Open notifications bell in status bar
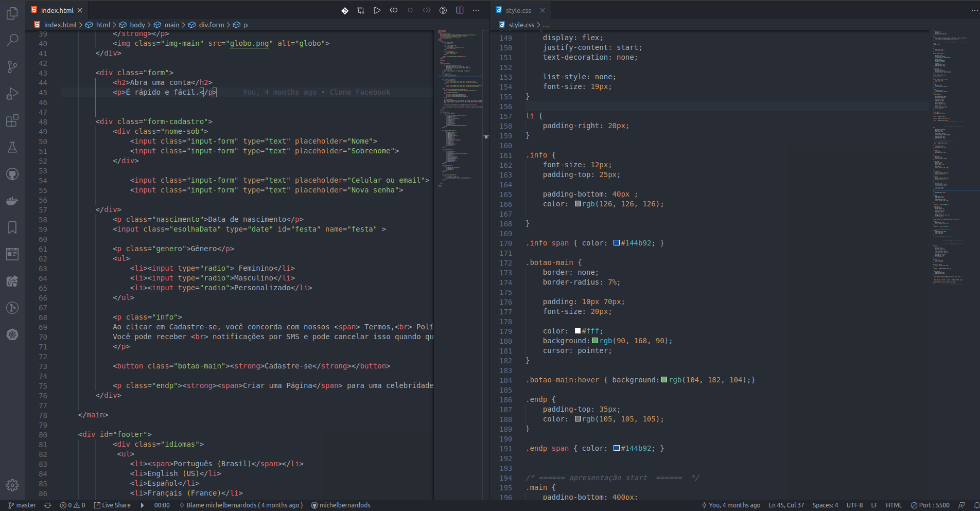The height and width of the screenshot is (511, 980). [976, 505]
